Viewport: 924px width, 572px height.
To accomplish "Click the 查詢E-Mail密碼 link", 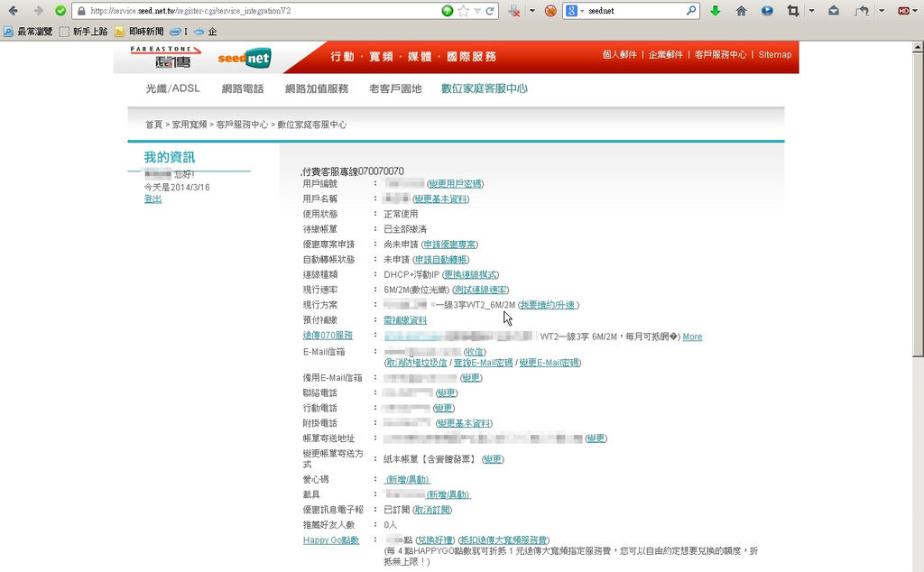I will pyautogui.click(x=484, y=363).
